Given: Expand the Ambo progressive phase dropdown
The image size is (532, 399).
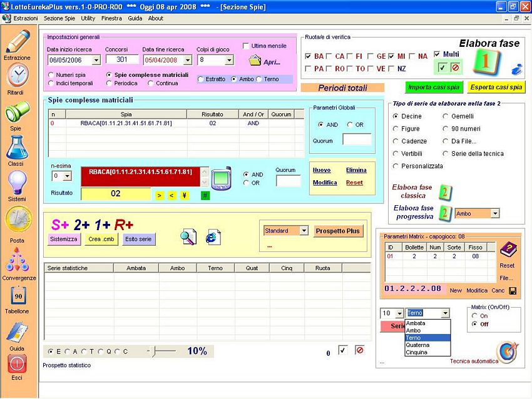Looking at the screenshot, I should 495,213.
